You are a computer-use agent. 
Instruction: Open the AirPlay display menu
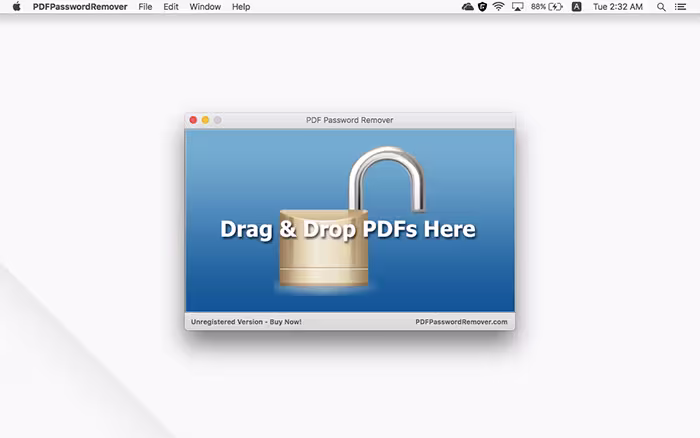pos(517,7)
